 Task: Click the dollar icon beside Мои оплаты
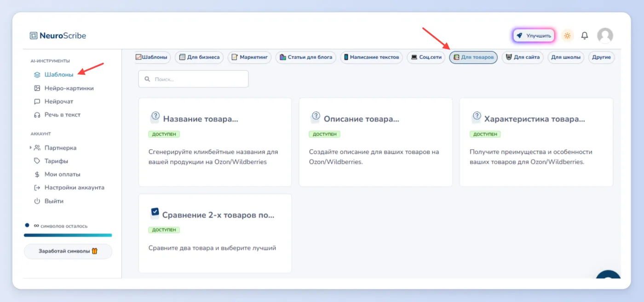pyautogui.click(x=37, y=174)
